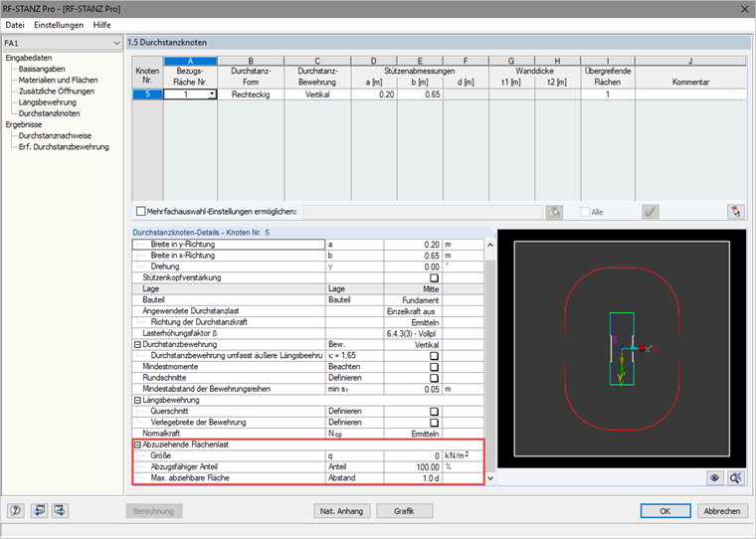Click Abzugsfähiger Anteil value 100.00
The width and height of the screenshot is (756, 539).
[413, 466]
